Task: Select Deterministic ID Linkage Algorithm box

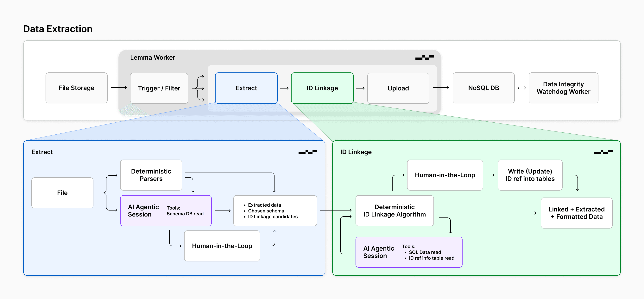Action: [395, 211]
